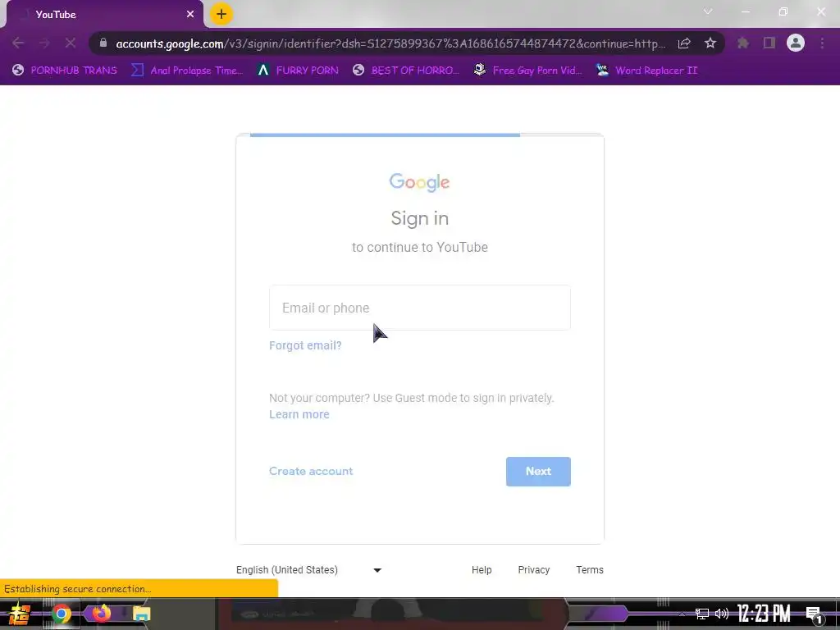The image size is (840, 630).
Task: Click volume icon in system tray
Action: [722, 614]
